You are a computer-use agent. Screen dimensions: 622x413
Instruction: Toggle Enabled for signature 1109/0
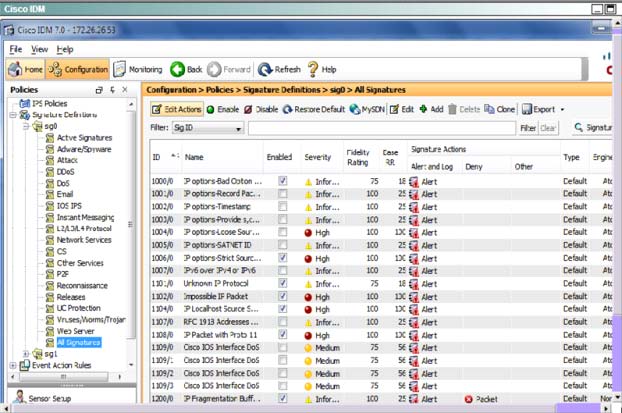(x=282, y=348)
